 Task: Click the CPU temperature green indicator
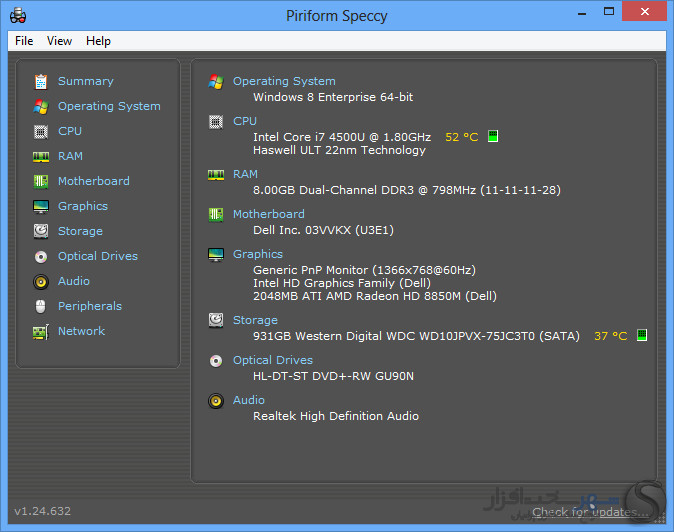point(493,137)
